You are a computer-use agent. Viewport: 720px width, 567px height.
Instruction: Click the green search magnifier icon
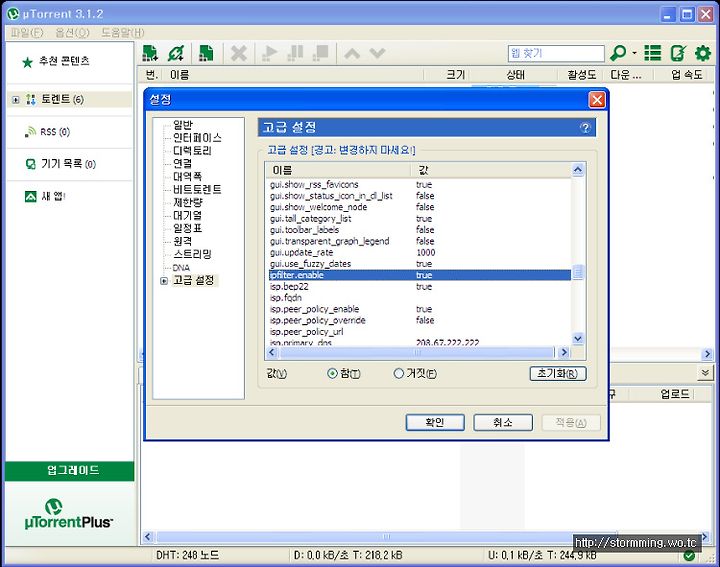coord(618,53)
